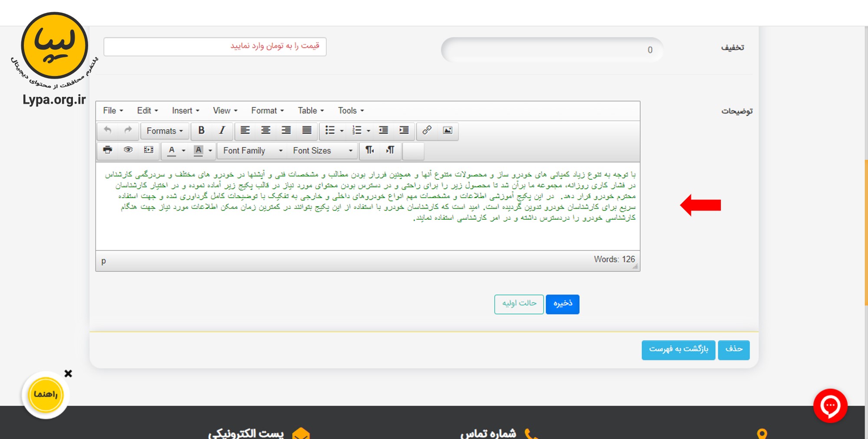Insert media with the film icon
The height and width of the screenshot is (439, 868).
point(148,150)
